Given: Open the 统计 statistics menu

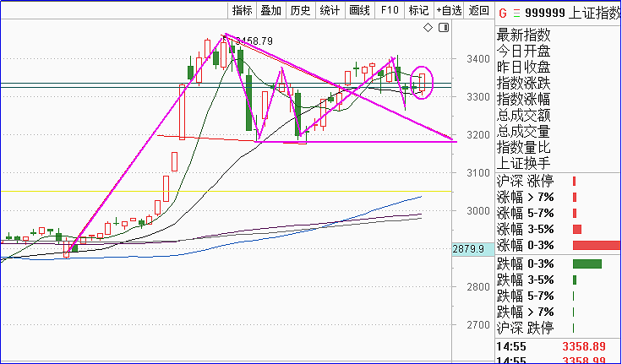Looking at the screenshot, I should [330, 10].
